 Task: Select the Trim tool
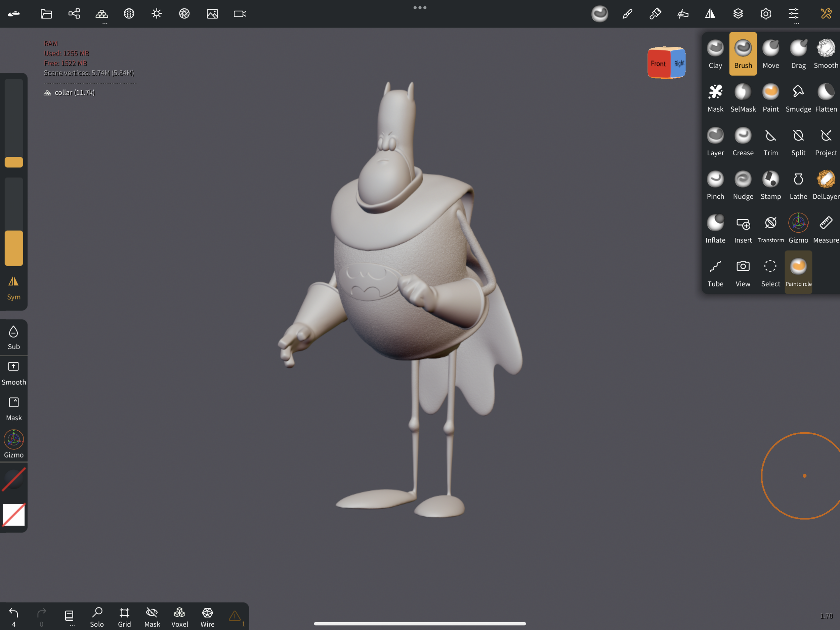tap(770, 141)
